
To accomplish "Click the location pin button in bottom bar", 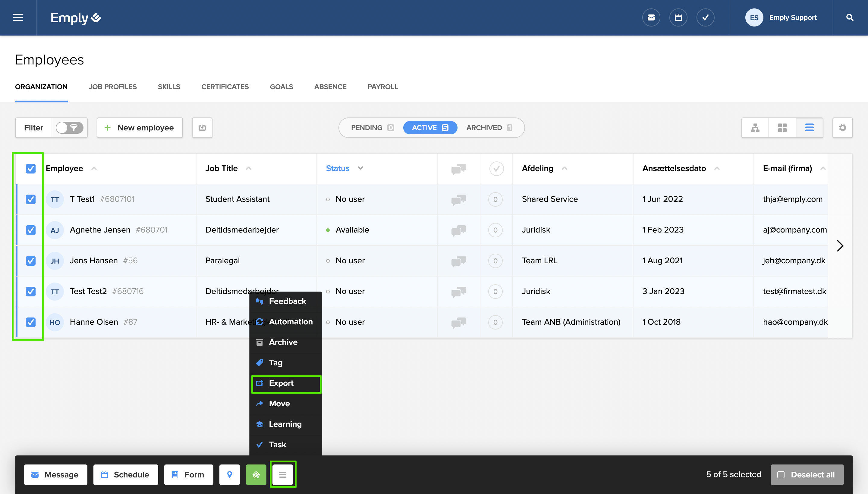I will coord(229,474).
